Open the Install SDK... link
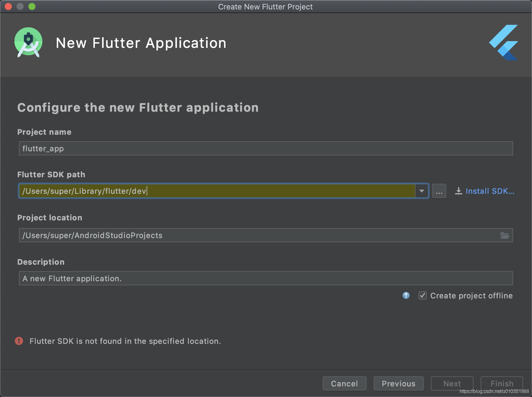This screenshot has width=532, height=397. [x=490, y=191]
